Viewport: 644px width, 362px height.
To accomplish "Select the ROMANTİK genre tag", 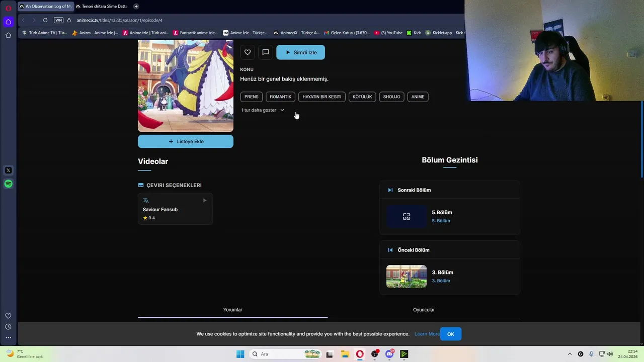I will point(280,97).
